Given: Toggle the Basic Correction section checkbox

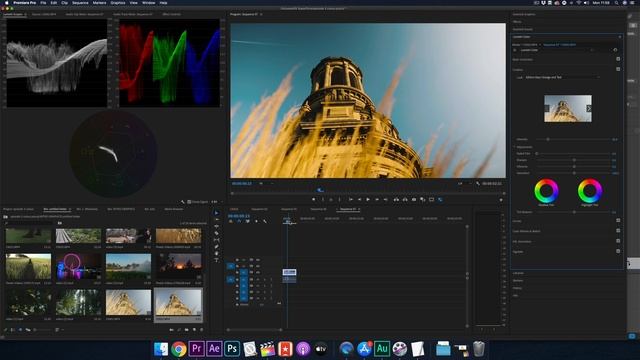Looking at the screenshot, I should [618, 59].
